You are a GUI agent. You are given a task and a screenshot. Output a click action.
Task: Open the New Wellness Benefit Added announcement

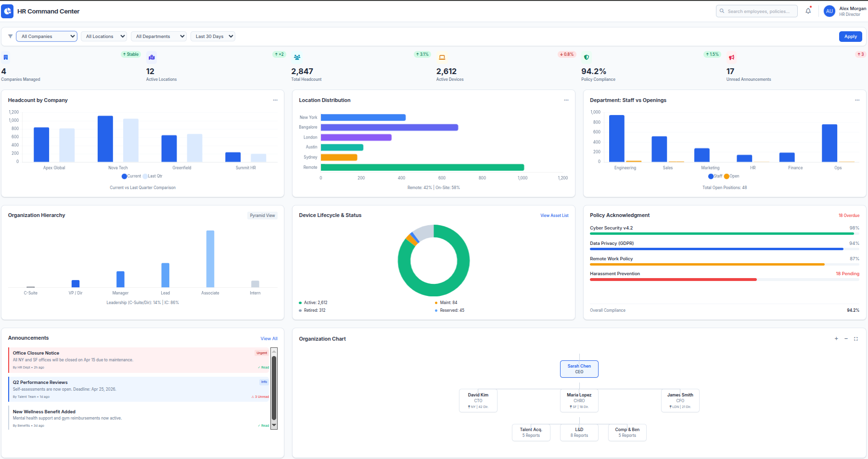pos(139,418)
